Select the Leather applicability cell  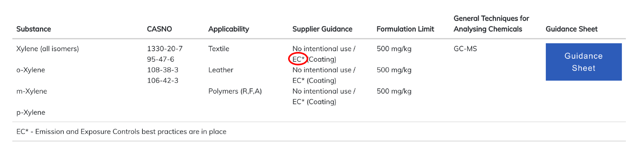[221, 70]
